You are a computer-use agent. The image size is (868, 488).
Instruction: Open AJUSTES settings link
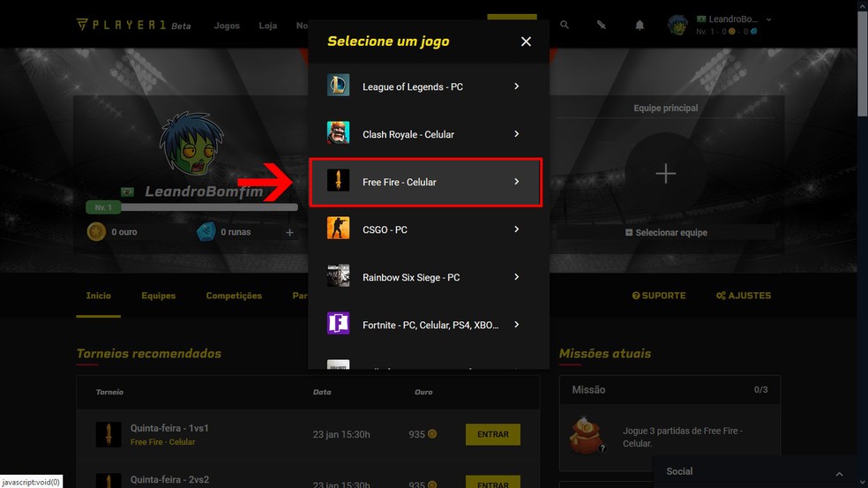(x=744, y=296)
